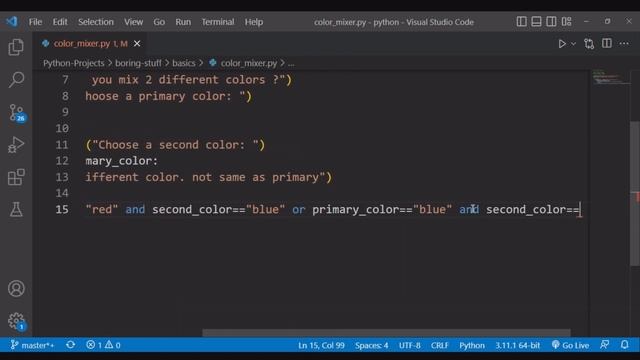Click the feedback icon in the status bar
Image resolution: width=640 pixels, height=360 pixels.
pyautogui.click(x=604, y=345)
